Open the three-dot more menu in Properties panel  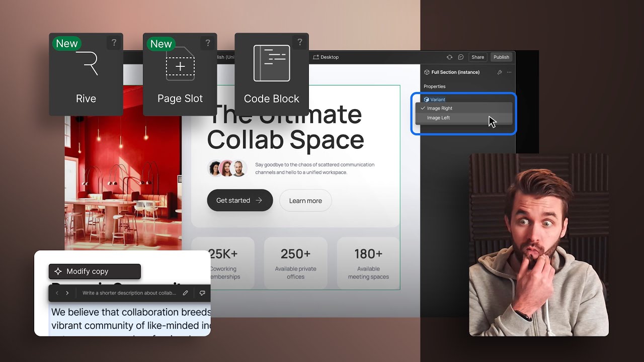click(509, 72)
